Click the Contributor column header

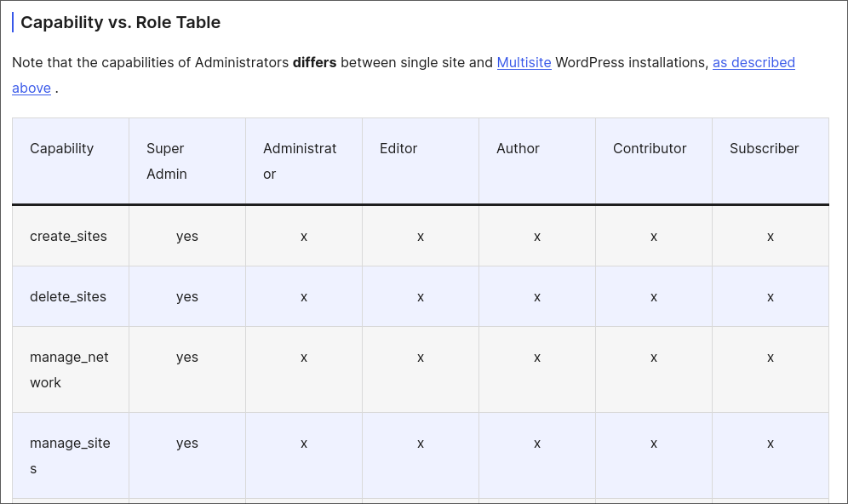point(650,148)
